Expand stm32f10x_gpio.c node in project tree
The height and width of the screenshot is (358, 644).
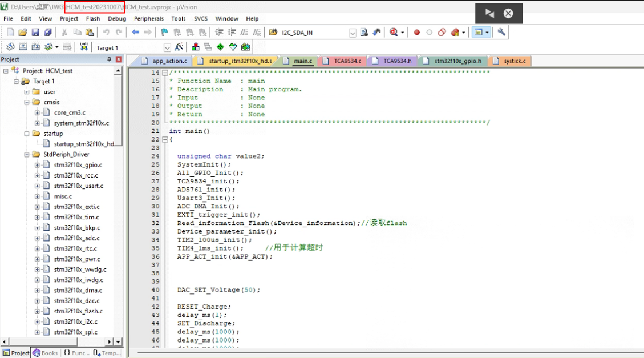37,165
